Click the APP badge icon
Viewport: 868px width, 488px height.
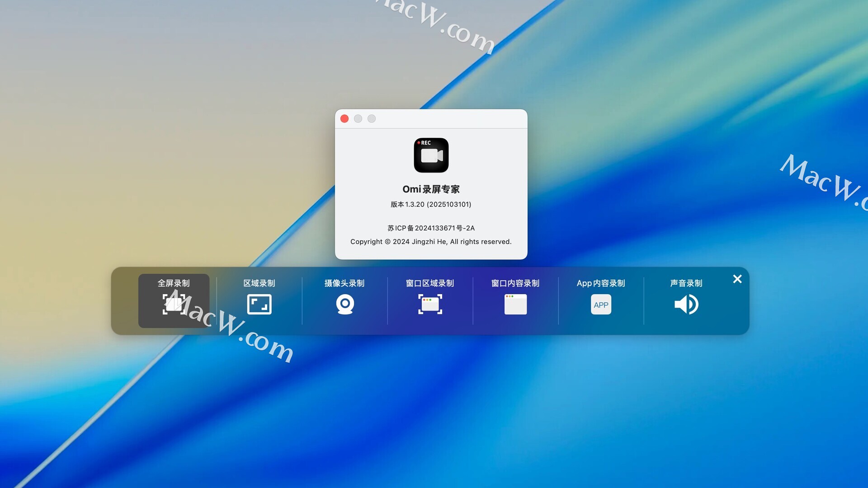click(601, 305)
